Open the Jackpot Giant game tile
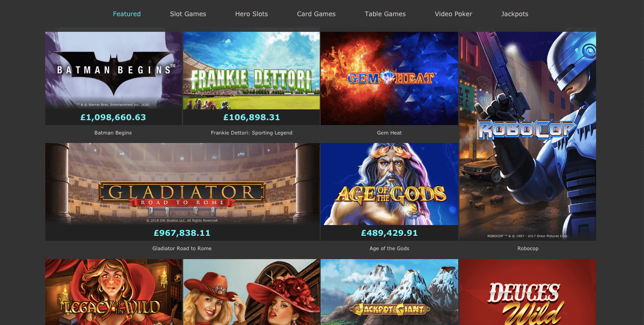Screen dimensions: 644x325 tap(389, 292)
